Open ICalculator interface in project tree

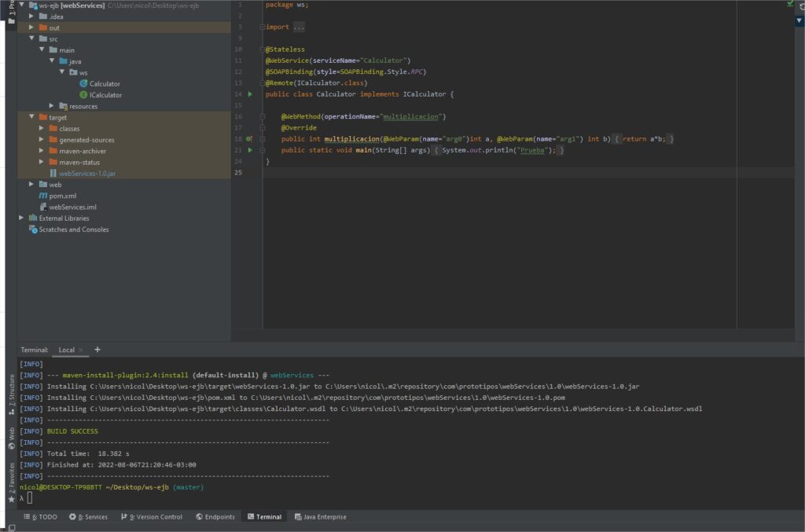pyautogui.click(x=105, y=95)
